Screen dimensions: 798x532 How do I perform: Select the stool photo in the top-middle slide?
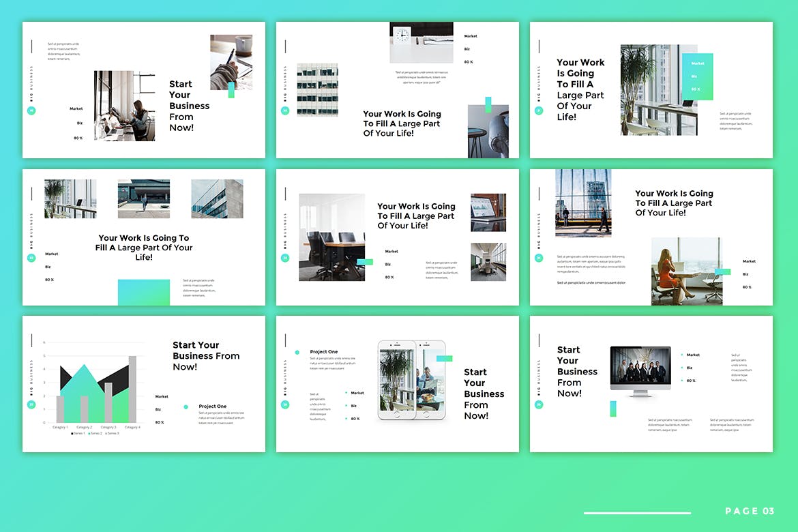point(488,132)
